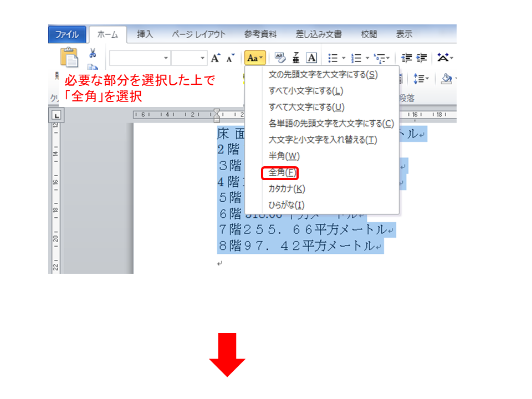Click the Increase Indent icon
532x399 pixels.
pos(422,58)
